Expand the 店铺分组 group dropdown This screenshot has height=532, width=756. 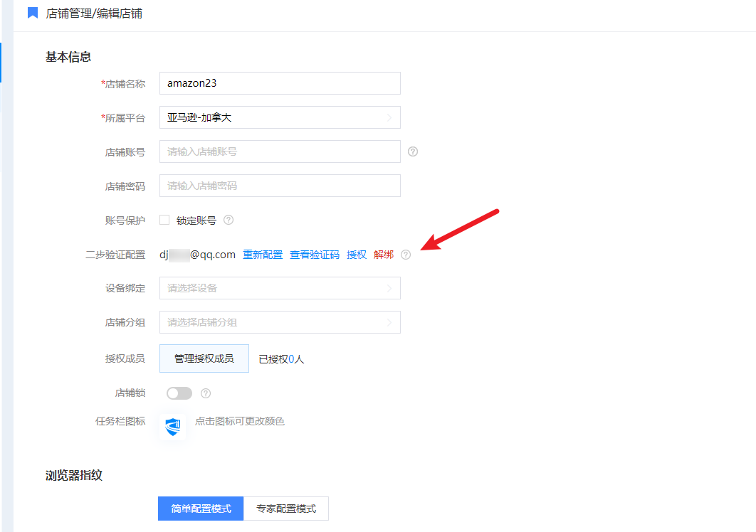[280, 322]
